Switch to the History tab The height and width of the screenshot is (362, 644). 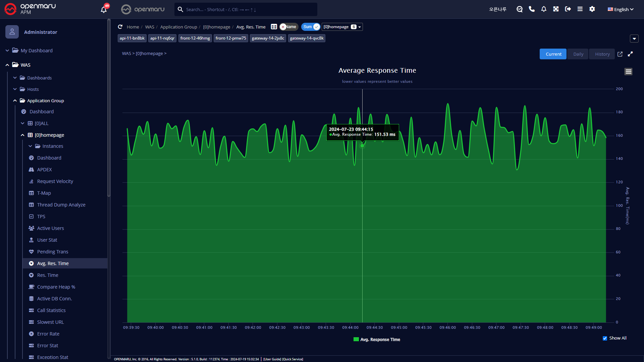click(x=602, y=54)
